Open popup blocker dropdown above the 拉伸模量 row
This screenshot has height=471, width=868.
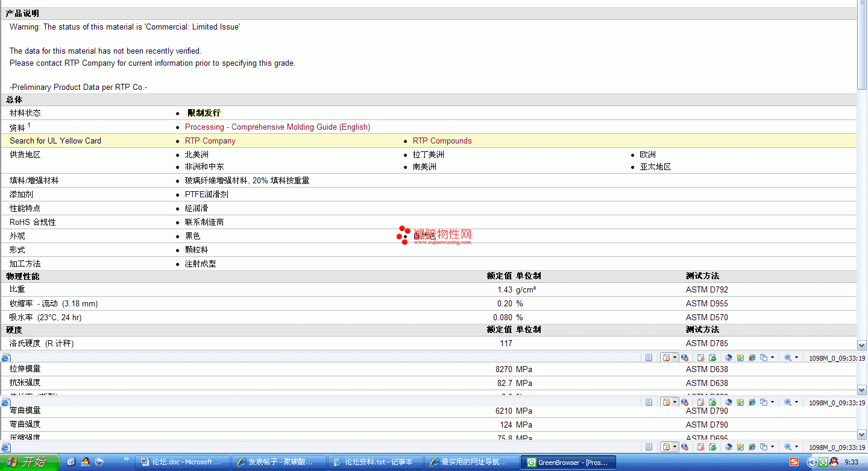tap(675, 358)
